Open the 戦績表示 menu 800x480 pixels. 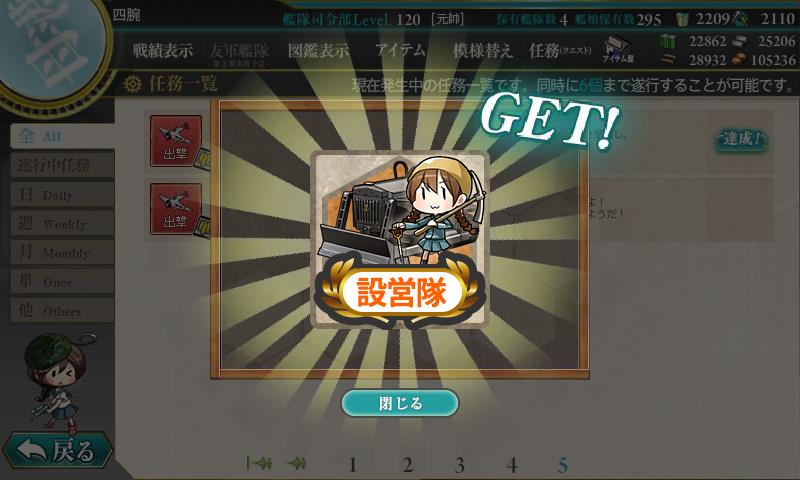click(x=163, y=50)
